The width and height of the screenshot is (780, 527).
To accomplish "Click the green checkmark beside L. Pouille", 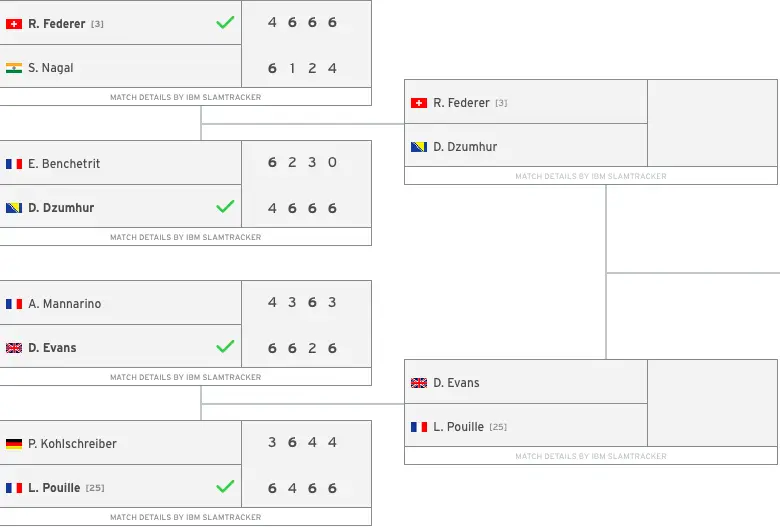I will 225,486.
